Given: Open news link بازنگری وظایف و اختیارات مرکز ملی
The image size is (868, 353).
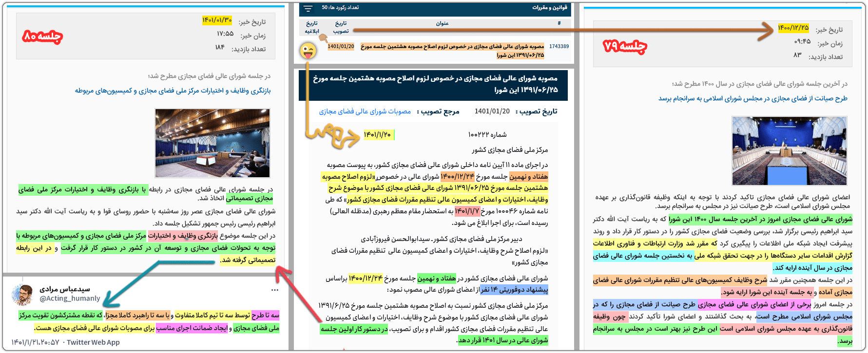Looking at the screenshot, I should click(173, 91).
